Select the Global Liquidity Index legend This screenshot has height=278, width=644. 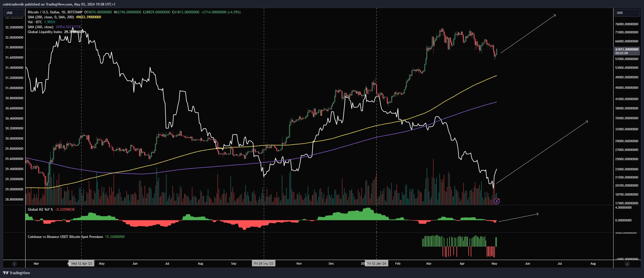click(x=45, y=32)
